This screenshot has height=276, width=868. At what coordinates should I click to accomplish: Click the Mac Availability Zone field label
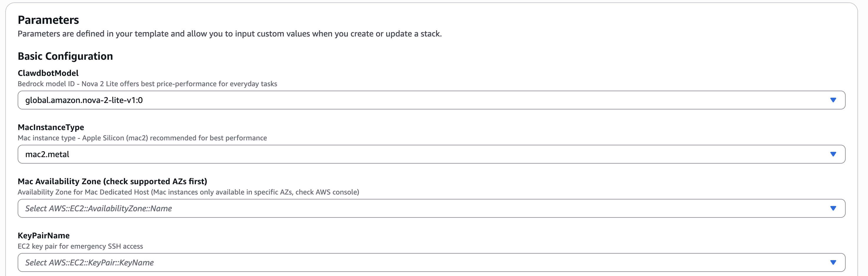[112, 181]
